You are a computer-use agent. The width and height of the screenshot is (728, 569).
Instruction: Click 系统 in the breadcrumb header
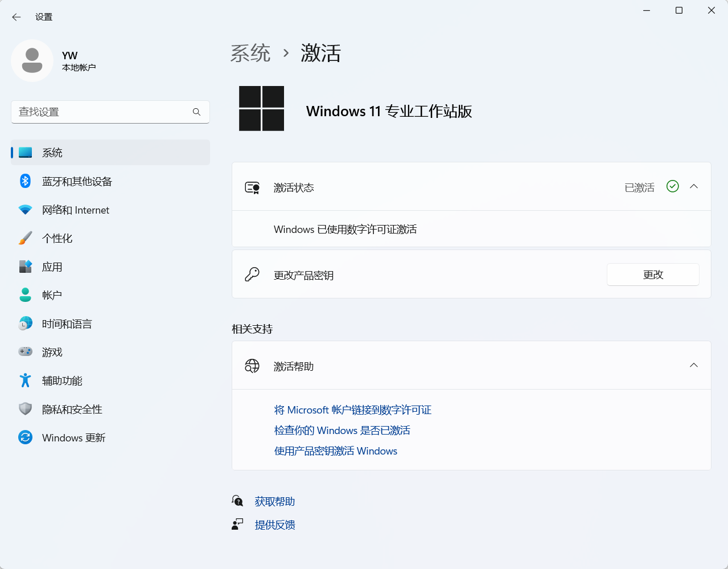(x=250, y=53)
